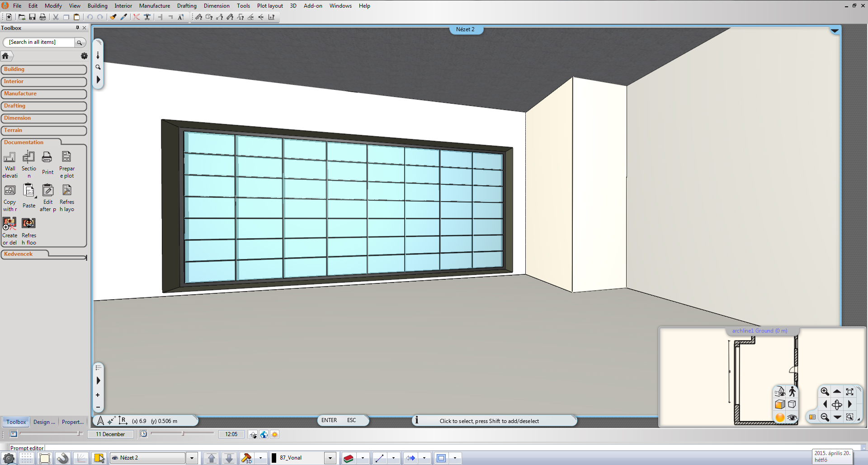Viewport: 868px width, 465px height.
Task: Activate the walk-through person icon
Action: 792,392
